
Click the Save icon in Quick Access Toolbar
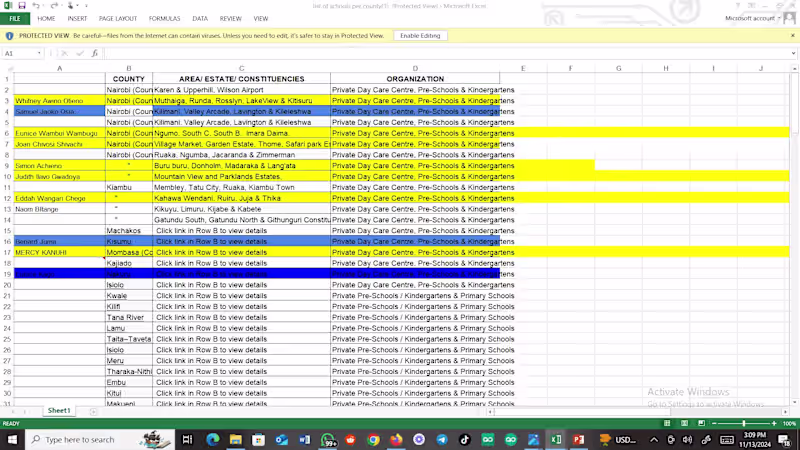click(x=21, y=6)
